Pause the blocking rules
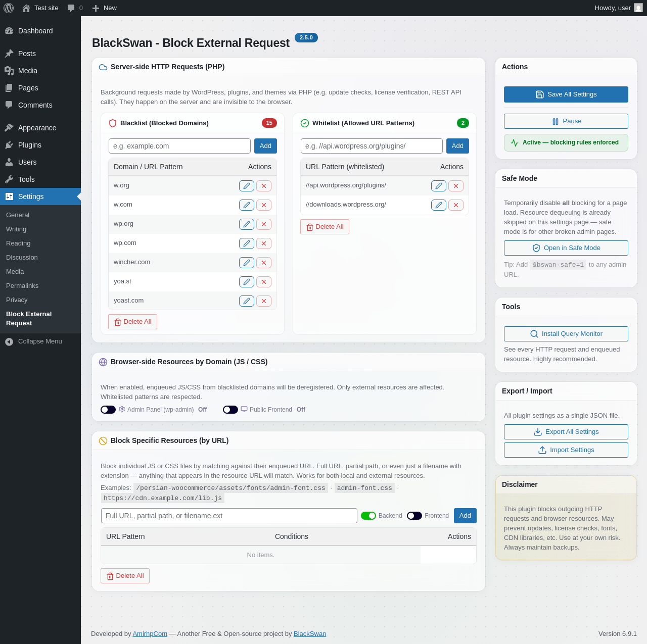The image size is (647, 644). pyautogui.click(x=566, y=121)
